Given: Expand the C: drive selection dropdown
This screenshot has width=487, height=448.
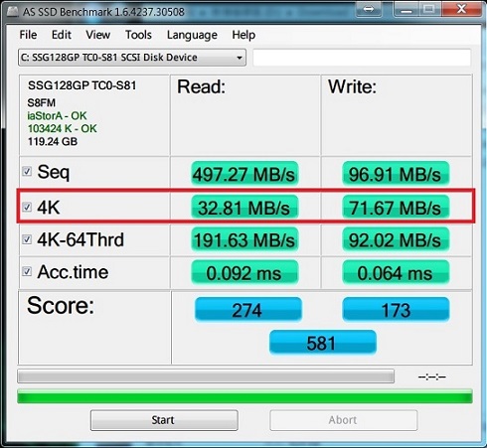Looking at the screenshot, I should [132, 58].
